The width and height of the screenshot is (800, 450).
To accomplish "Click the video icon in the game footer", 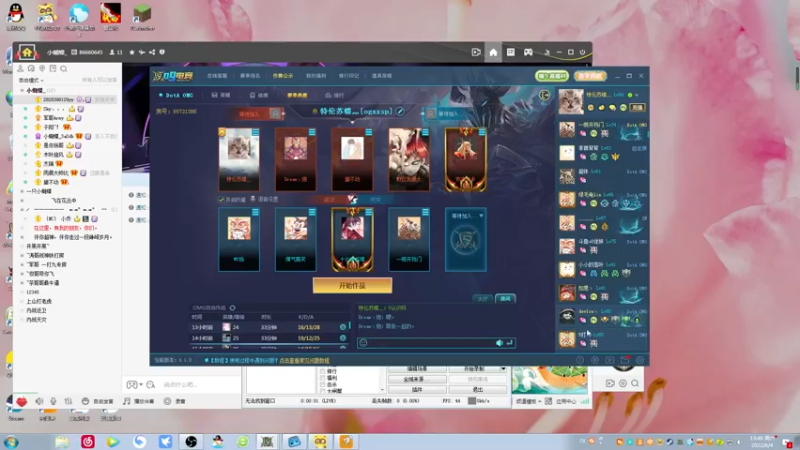I will (x=610, y=360).
